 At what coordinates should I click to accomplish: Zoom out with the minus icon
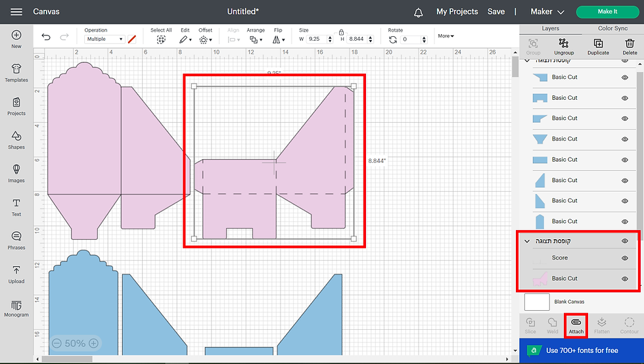coord(57,343)
